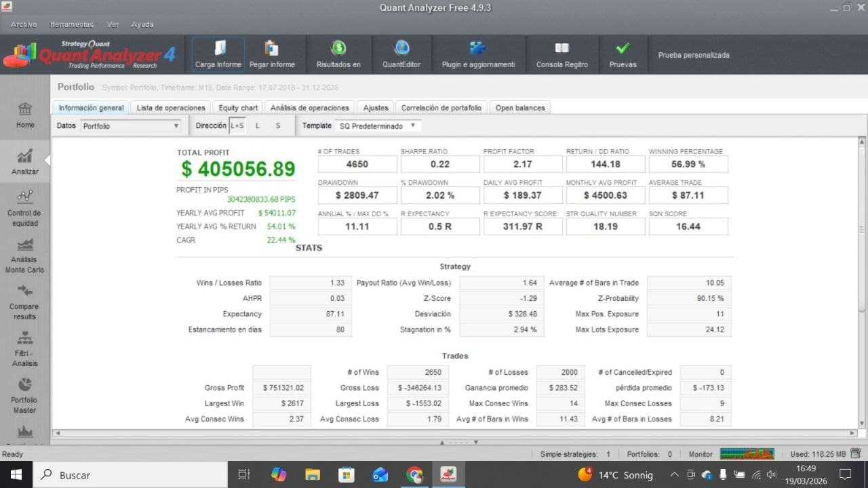Click the Largest Loss value $ -1553.02
Viewport: 868px width, 488px height.
pyautogui.click(x=418, y=403)
